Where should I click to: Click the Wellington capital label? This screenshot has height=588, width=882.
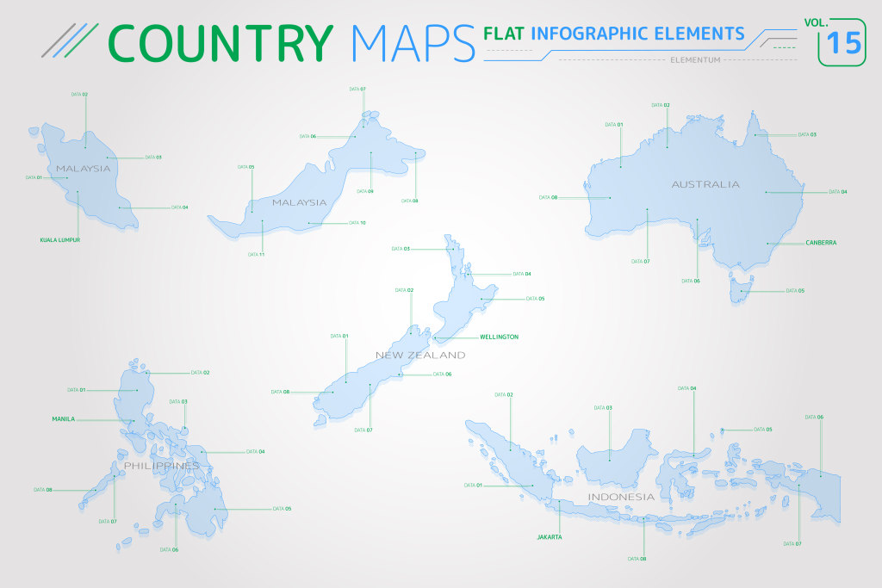(499, 337)
